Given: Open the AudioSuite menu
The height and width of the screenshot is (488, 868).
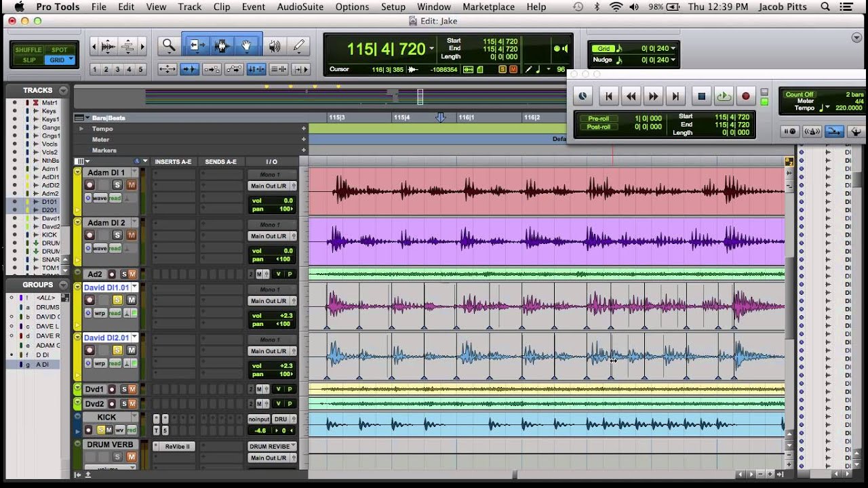Looking at the screenshot, I should tap(300, 7).
